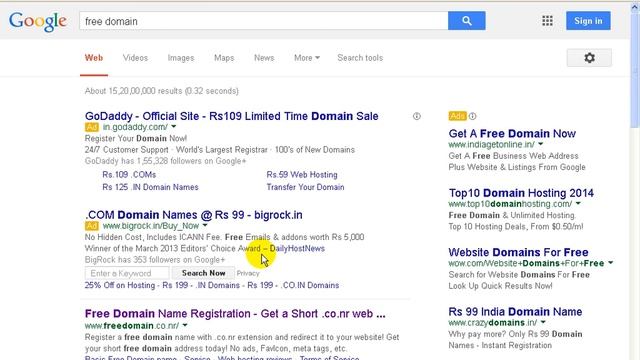Open Rs 125 .IN Domain Names sitelink
This screenshot has width=640, height=360.
150,187
